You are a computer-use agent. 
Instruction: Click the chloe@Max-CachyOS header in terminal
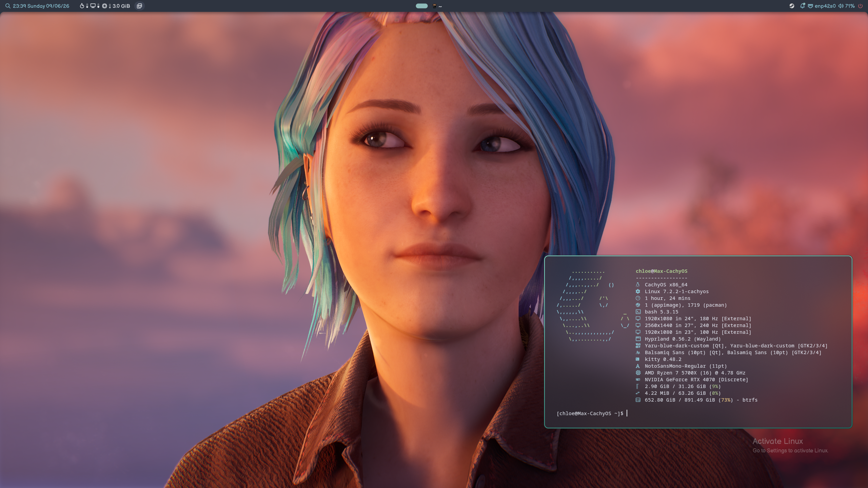click(x=661, y=271)
